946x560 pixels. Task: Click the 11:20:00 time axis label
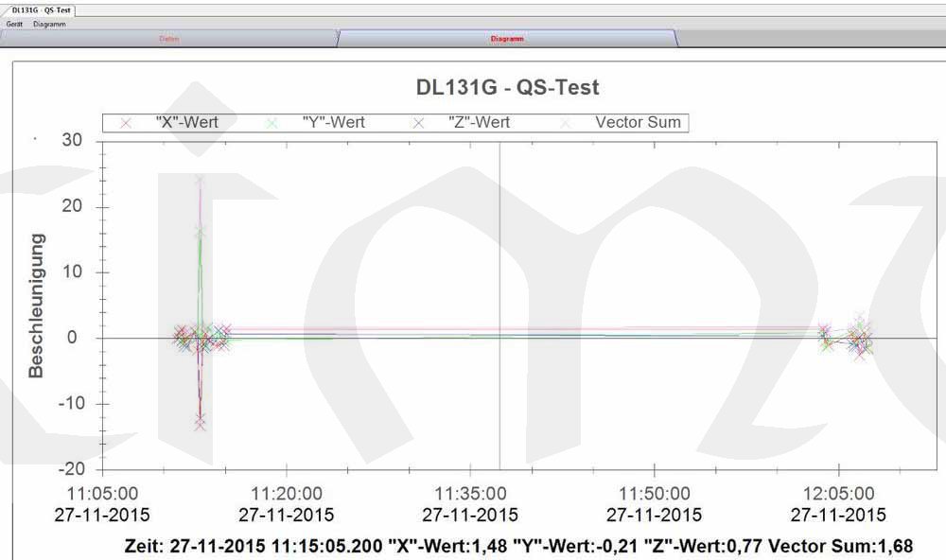coord(286,494)
